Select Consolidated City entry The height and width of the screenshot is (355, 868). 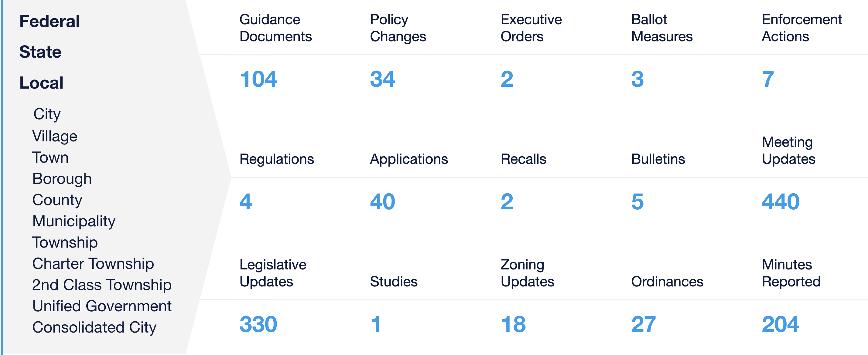[x=95, y=328]
